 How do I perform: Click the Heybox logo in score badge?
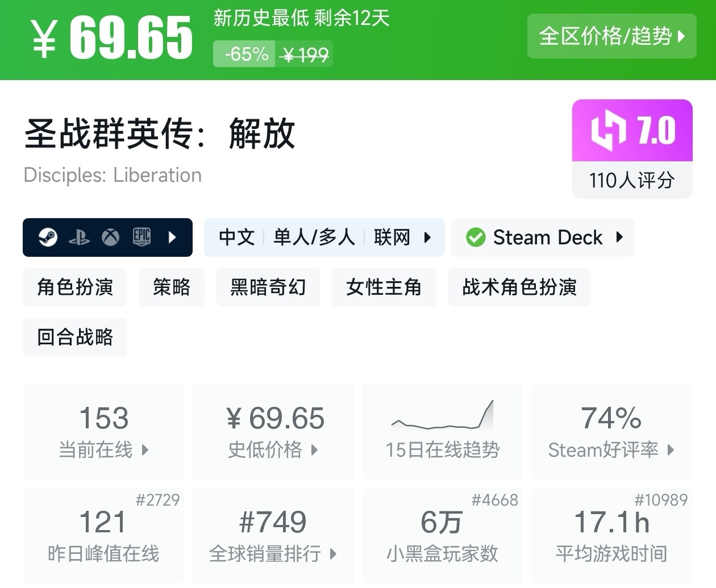click(609, 131)
